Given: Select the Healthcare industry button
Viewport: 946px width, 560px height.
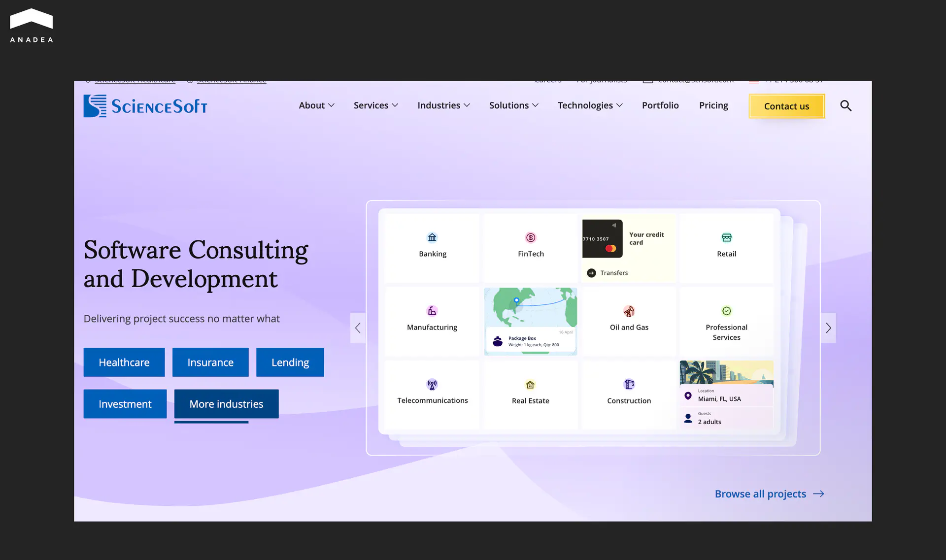Looking at the screenshot, I should (x=124, y=362).
